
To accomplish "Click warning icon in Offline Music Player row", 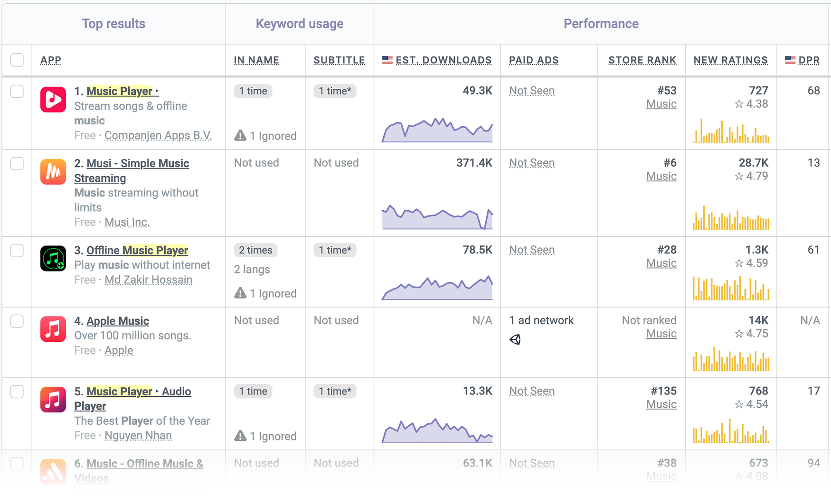I will 240,293.
